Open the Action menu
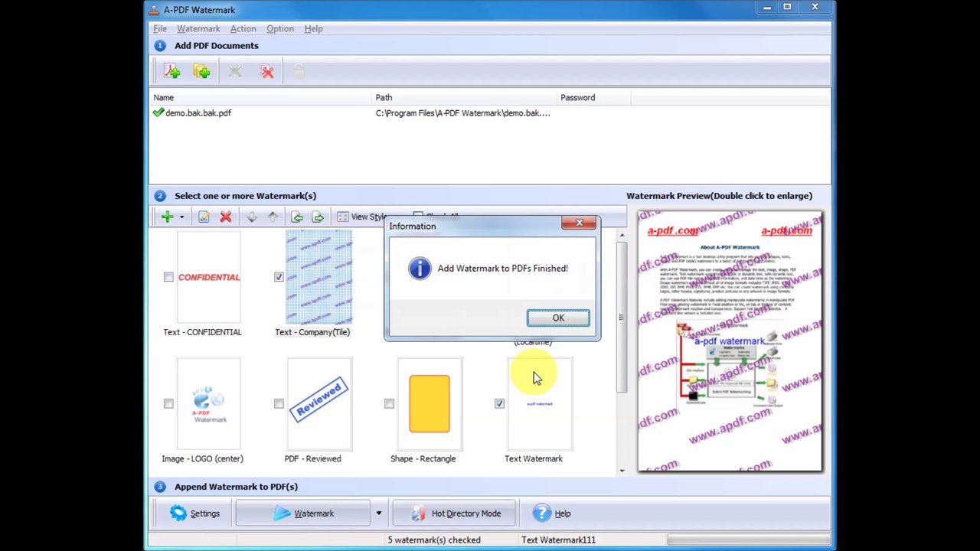The image size is (980, 551). click(x=243, y=28)
